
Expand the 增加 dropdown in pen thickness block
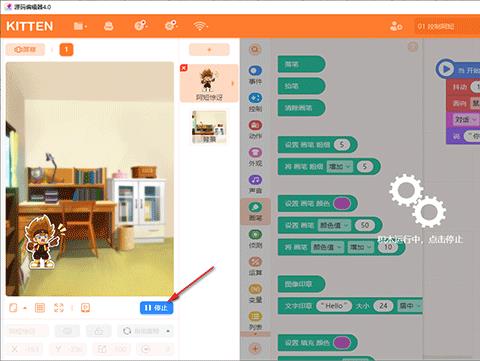pyautogui.click(x=339, y=166)
